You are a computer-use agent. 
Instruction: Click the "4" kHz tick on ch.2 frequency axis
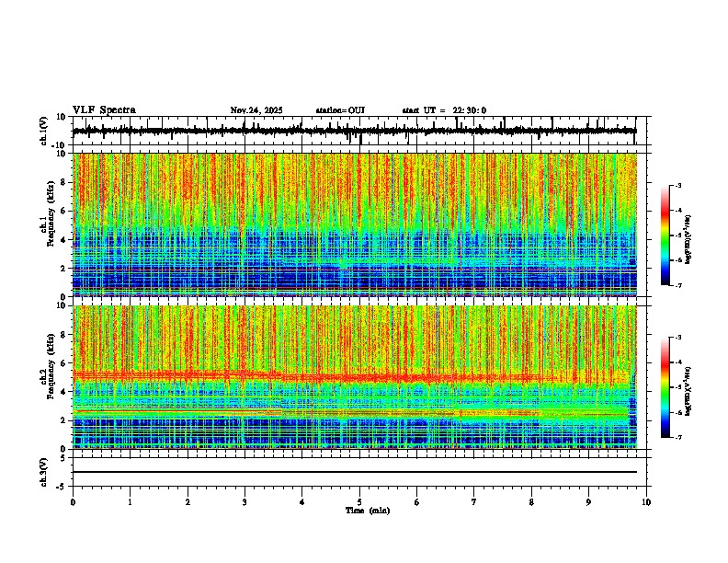click(64, 392)
